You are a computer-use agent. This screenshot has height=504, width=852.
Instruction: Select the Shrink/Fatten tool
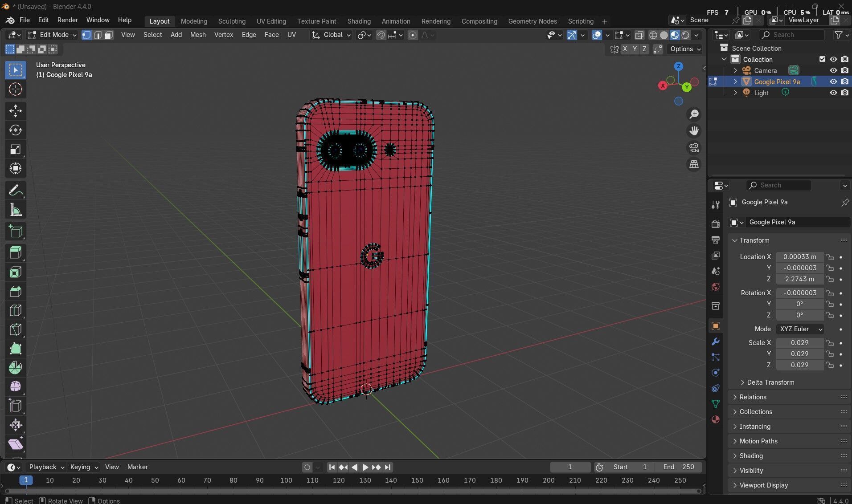click(16, 425)
